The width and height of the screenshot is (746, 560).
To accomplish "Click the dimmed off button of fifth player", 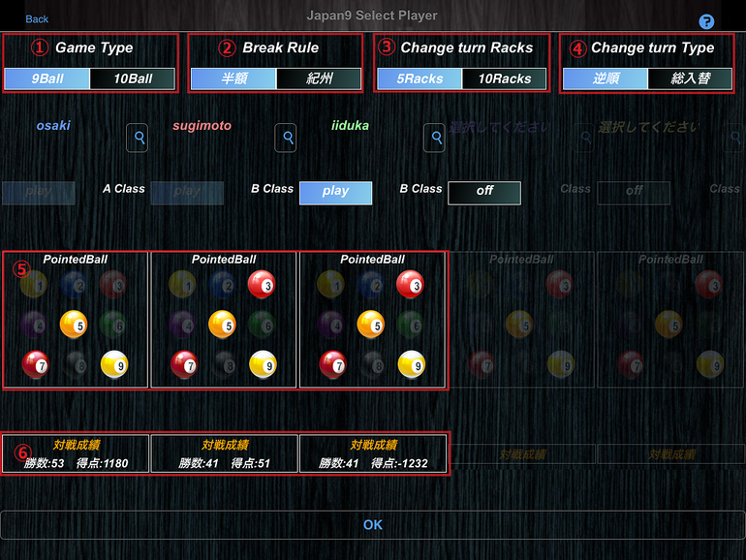I will [634, 193].
